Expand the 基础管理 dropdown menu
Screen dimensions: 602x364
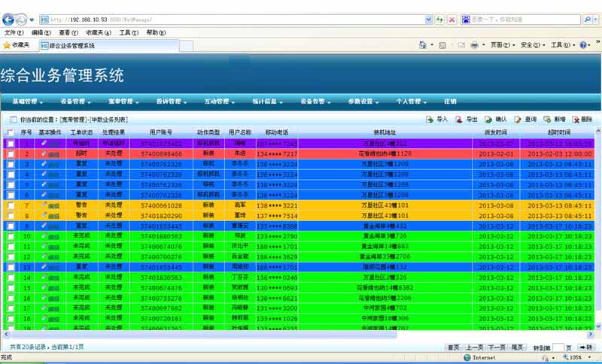27,101
